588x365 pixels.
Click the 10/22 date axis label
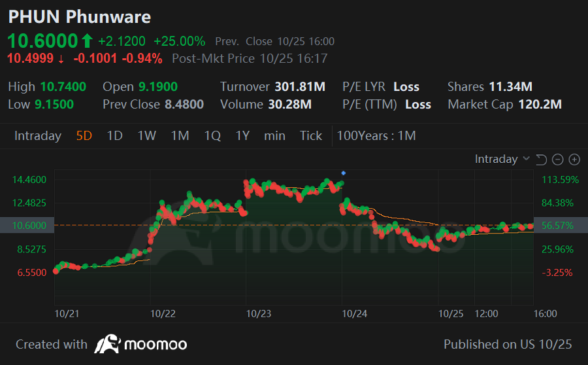point(163,313)
